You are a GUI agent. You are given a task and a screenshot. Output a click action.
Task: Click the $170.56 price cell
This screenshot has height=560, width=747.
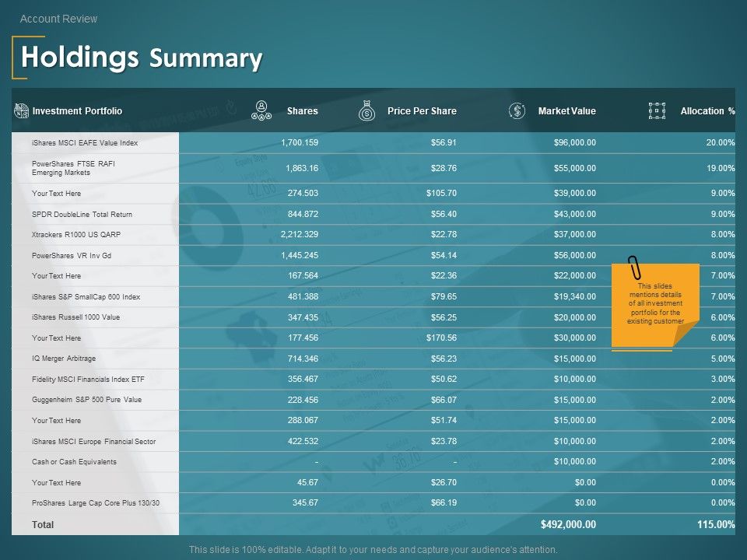[x=442, y=338]
